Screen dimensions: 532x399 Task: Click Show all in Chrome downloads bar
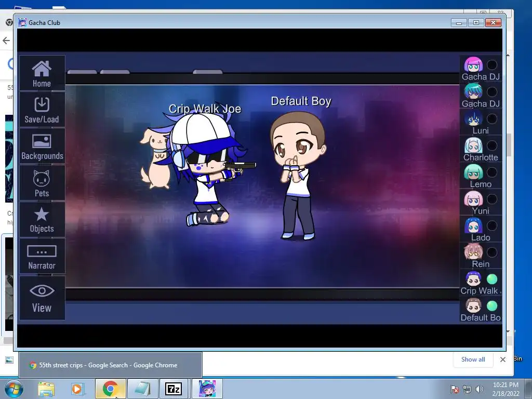click(473, 360)
